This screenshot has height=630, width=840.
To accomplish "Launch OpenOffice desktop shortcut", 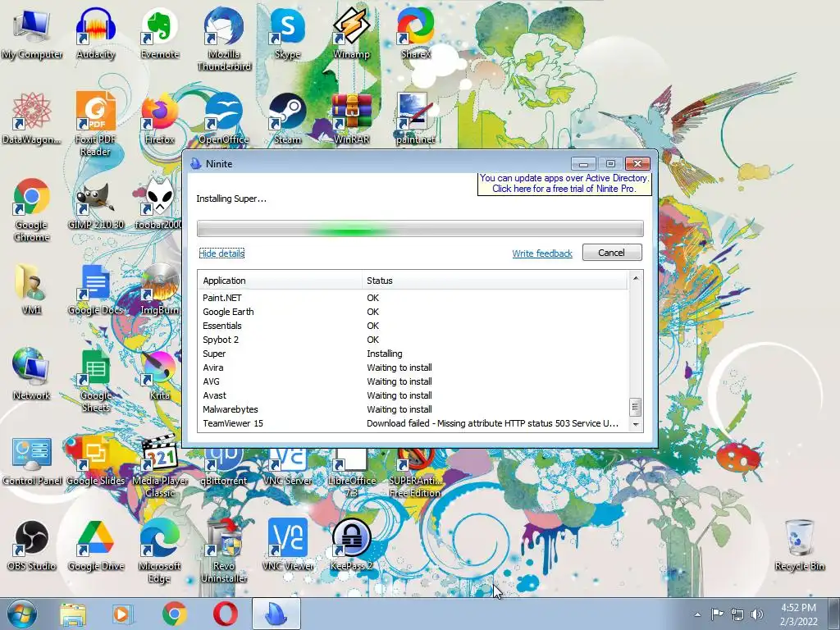I will 224,119.
